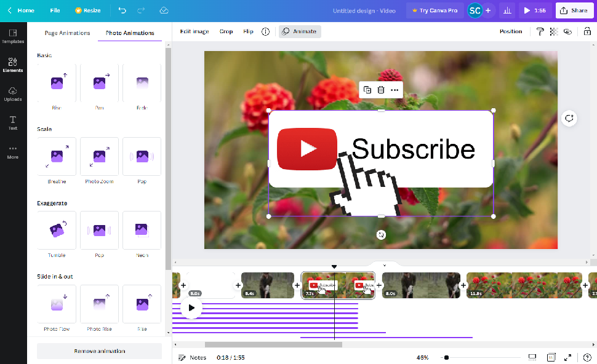Delete the selected Subscribe image
The height and width of the screenshot is (364, 597).
coord(381,90)
